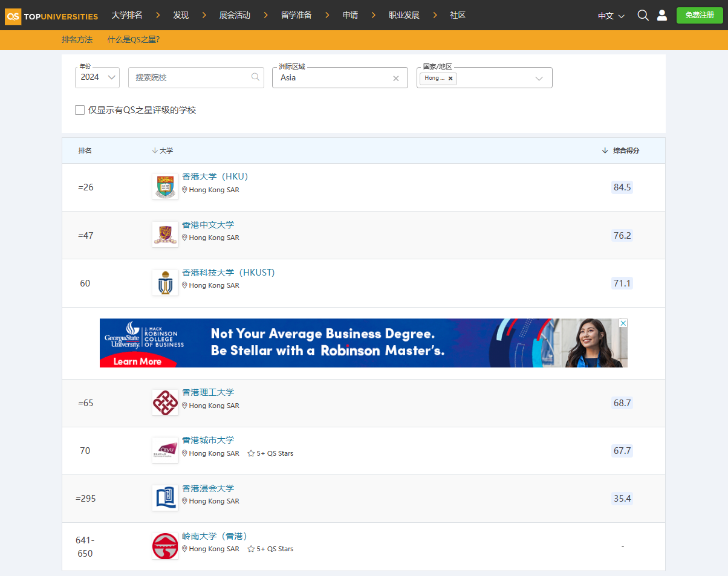Open 香港科技大学 (HKUST) logo thumbnail
The width and height of the screenshot is (728, 576).
(165, 283)
